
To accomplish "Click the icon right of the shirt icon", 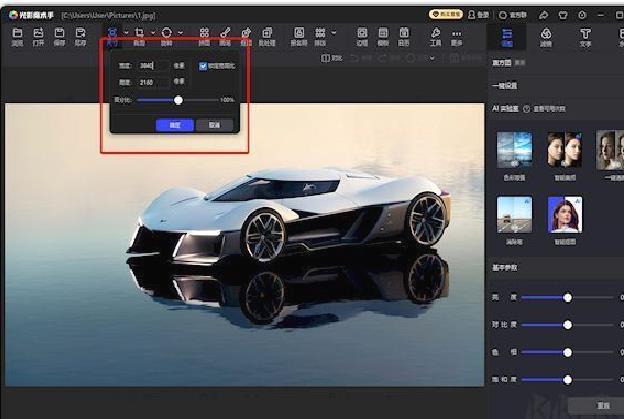I will [582, 15].
